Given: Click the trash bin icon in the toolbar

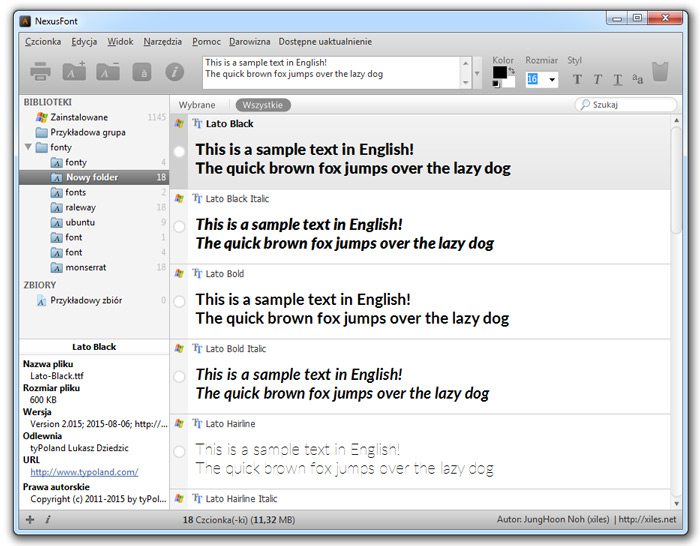Looking at the screenshot, I should click(x=660, y=71).
